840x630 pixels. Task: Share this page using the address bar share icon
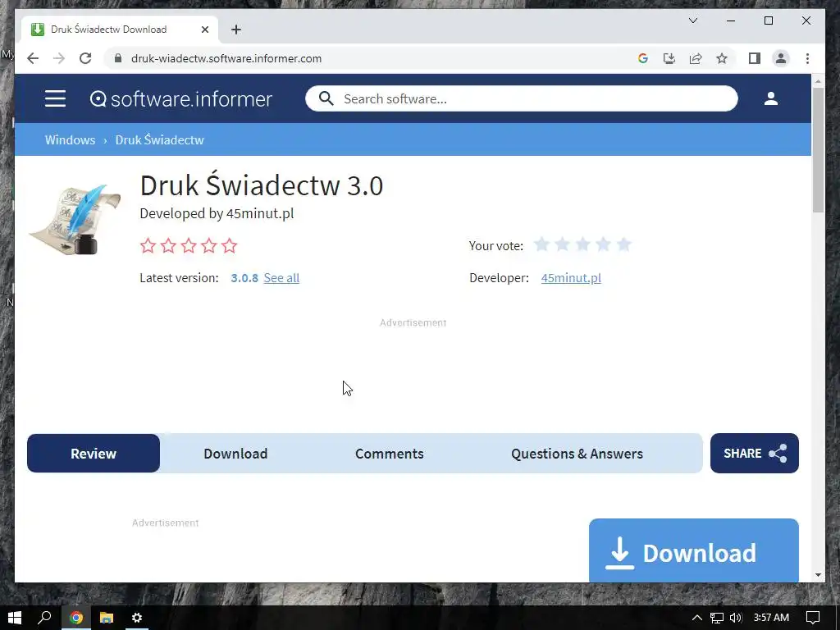(x=696, y=58)
